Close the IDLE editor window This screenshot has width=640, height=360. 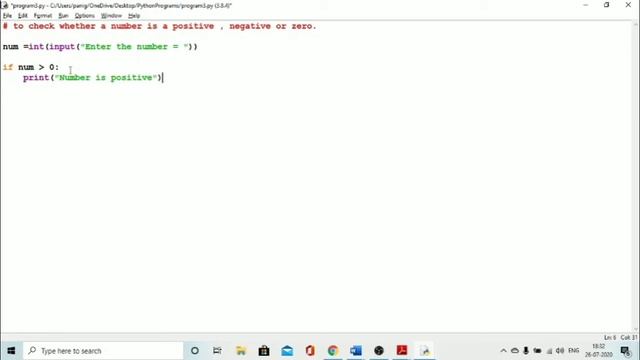pyautogui.click(x=628, y=5)
